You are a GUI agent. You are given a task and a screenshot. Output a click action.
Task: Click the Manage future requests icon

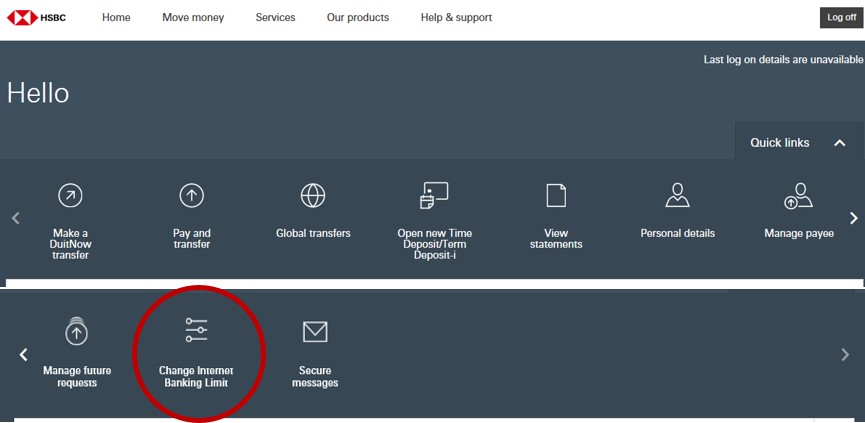click(77, 331)
